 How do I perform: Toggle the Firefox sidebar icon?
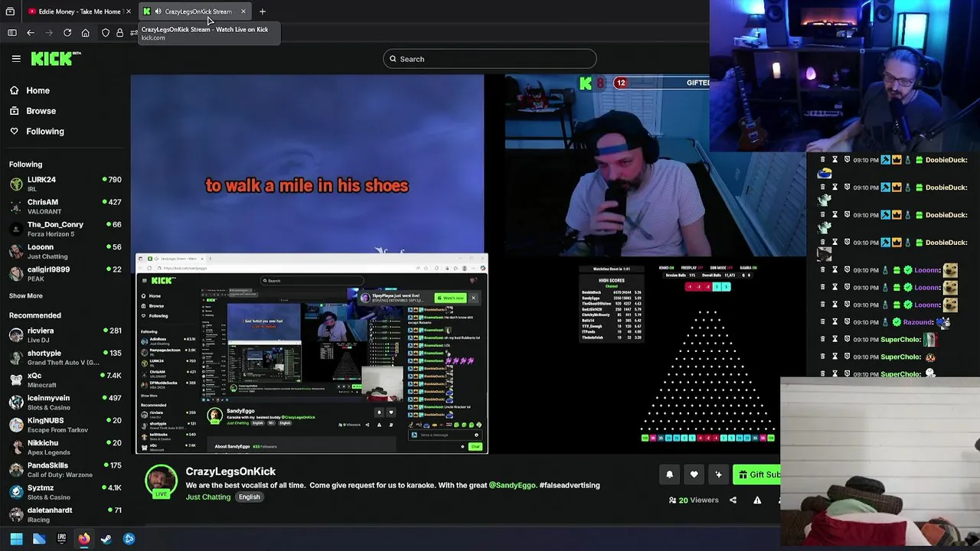pyautogui.click(x=11, y=33)
